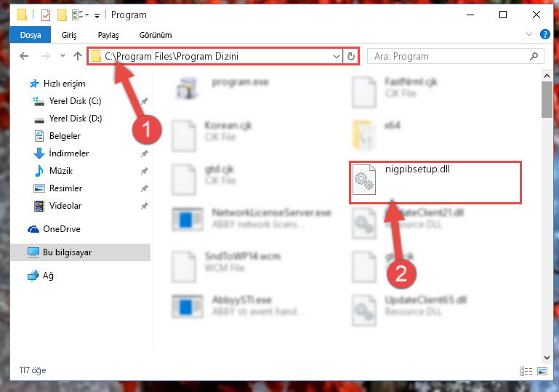The width and height of the screenshot is (559, 392).
Task: Click the search magnifier icon
Action: [534, 56]
